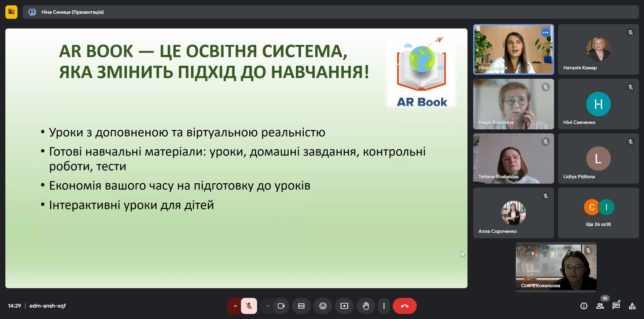Toggle the camera on or off
644x319 pixels.
(281, 306)
